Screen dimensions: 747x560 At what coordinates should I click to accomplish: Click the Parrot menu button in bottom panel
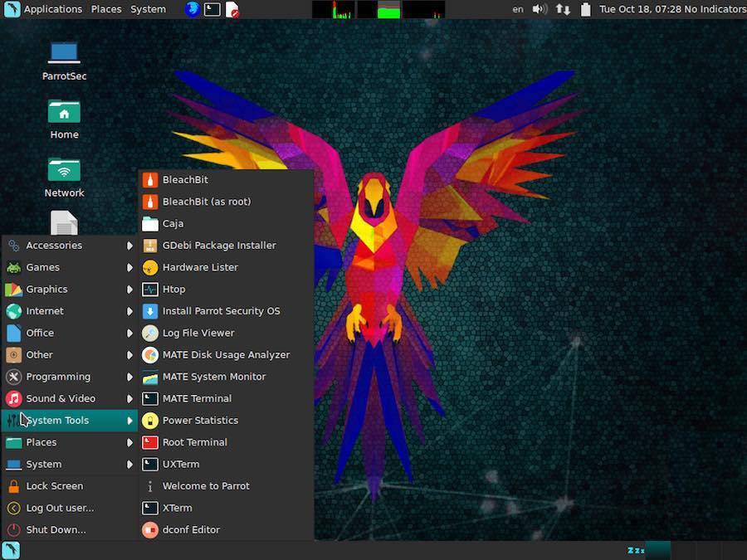(x=11, y=551)
